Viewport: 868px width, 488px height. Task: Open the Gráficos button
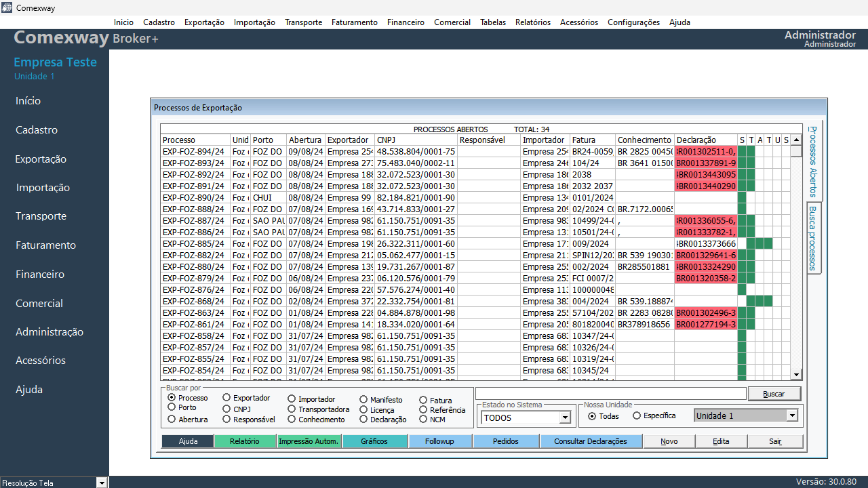pyautogui.click(x=374, y=441)
